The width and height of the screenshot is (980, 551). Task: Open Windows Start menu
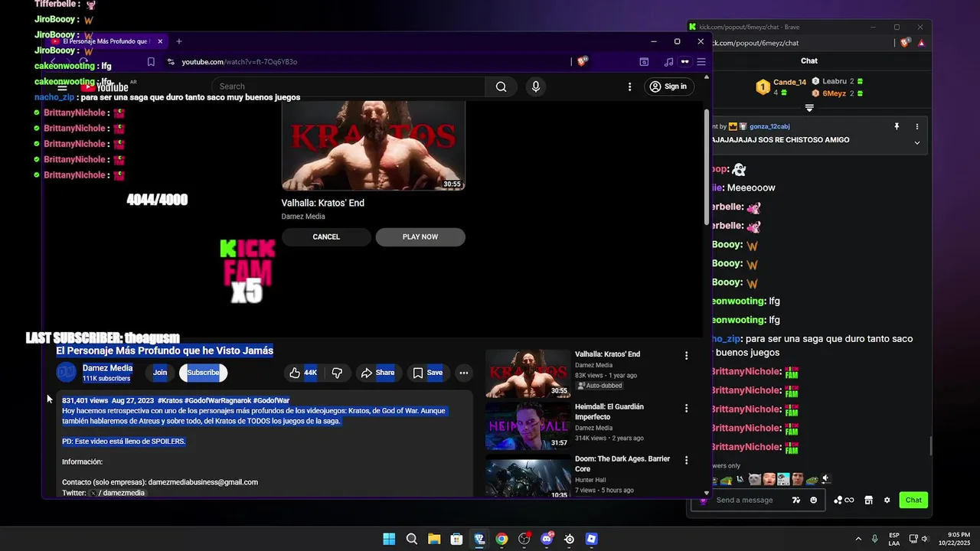(389, 539)
